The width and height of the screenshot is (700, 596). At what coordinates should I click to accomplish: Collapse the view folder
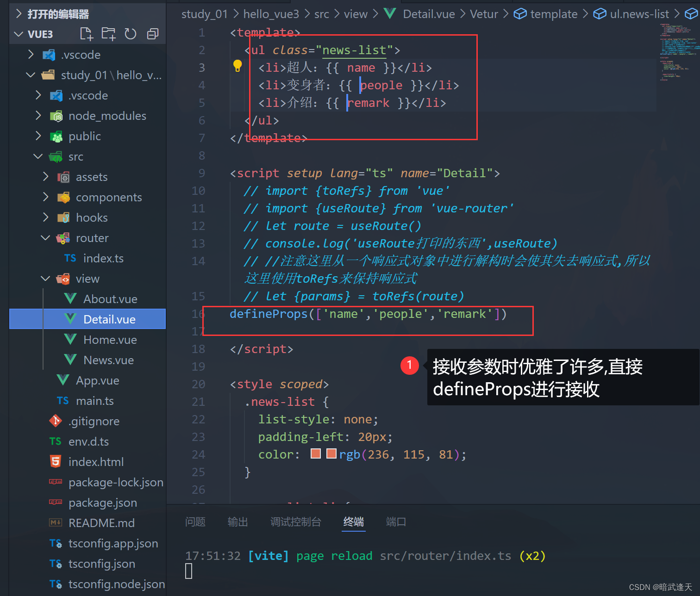[x=45, y=279]
